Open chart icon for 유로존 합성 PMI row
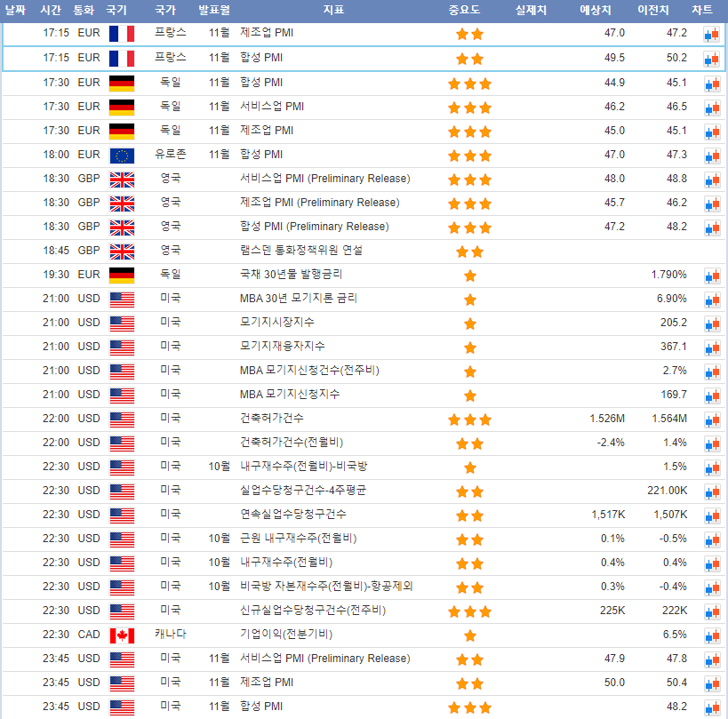 pyautogui.click(x=711, y=156)
